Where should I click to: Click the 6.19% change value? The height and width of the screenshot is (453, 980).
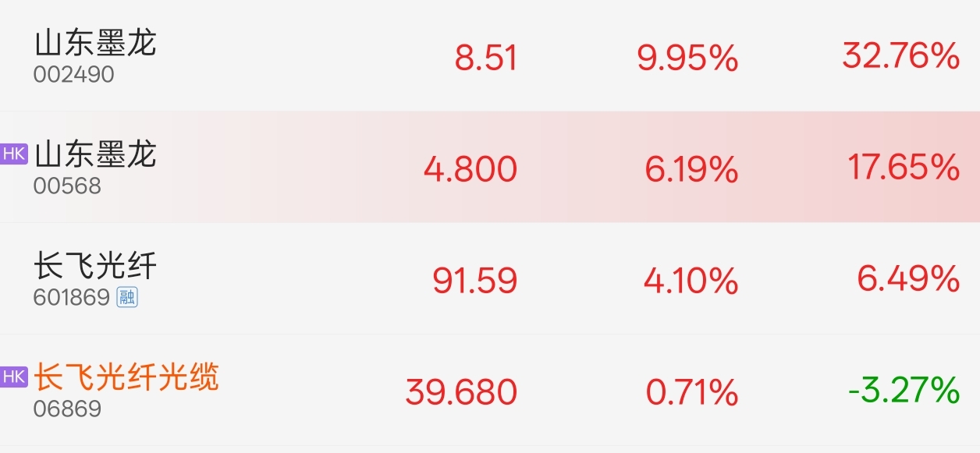(x=691, y=169)
